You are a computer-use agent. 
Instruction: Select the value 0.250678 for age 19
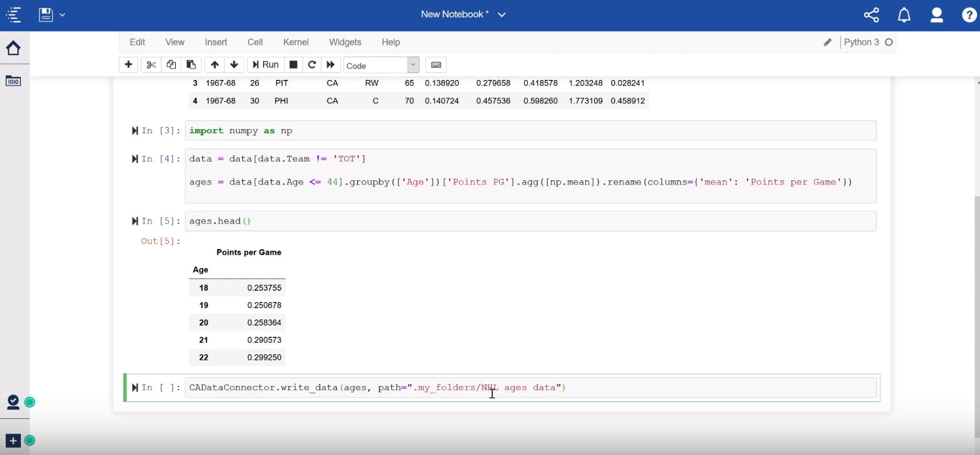click(x=264, y=305)
